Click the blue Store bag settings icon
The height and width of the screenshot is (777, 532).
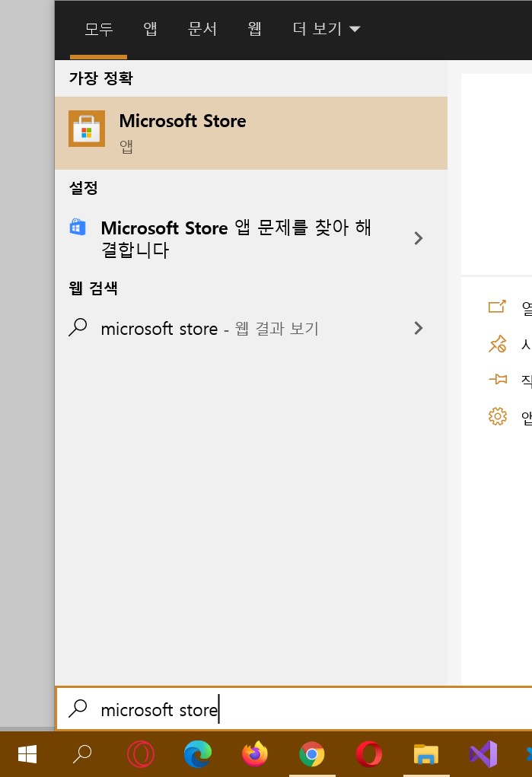(78, 227)
